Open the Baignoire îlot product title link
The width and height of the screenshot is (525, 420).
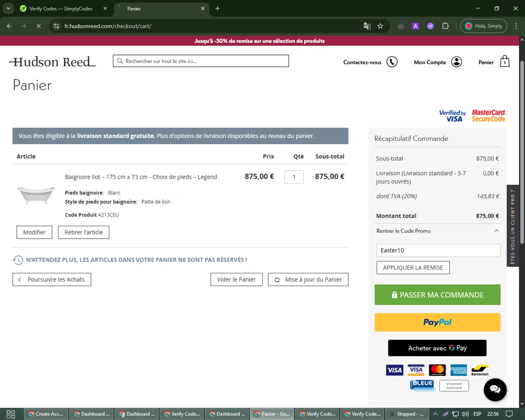click(x=141, y=177)
